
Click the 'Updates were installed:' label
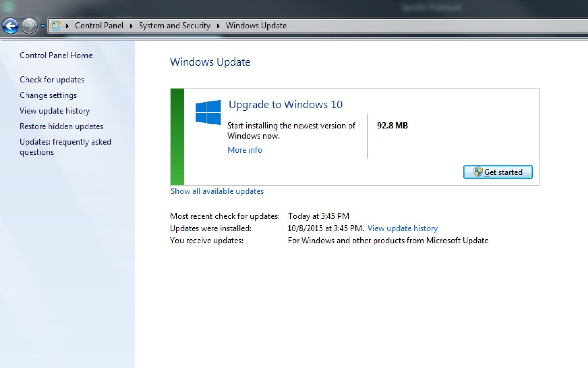coord(211,228)
